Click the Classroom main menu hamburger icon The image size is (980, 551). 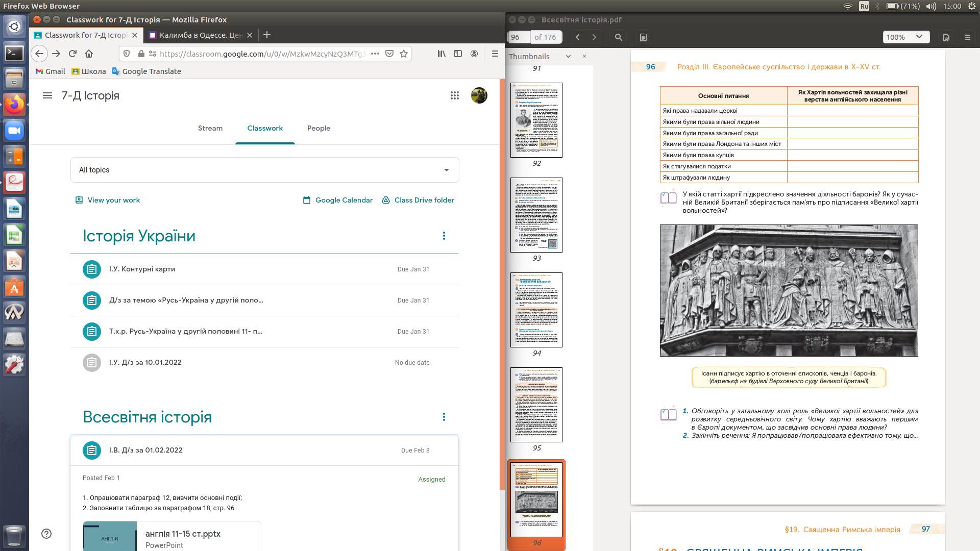(x=47, y=95)
